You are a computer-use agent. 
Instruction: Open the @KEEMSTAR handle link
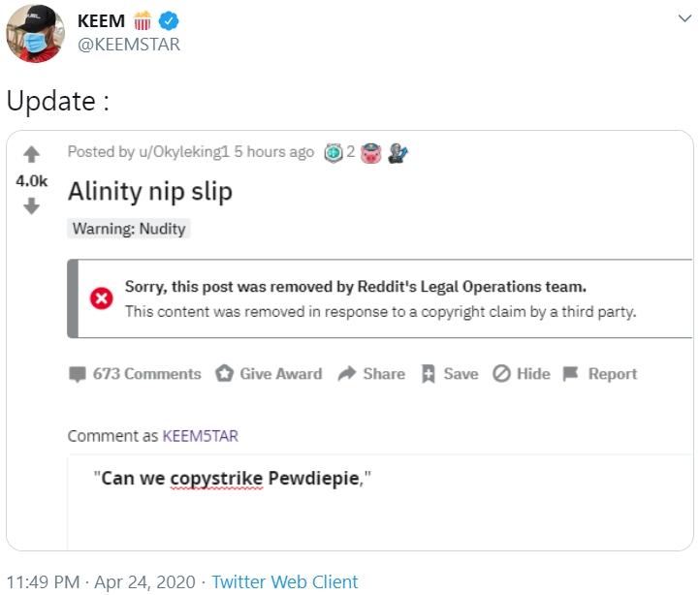(129, 45)
